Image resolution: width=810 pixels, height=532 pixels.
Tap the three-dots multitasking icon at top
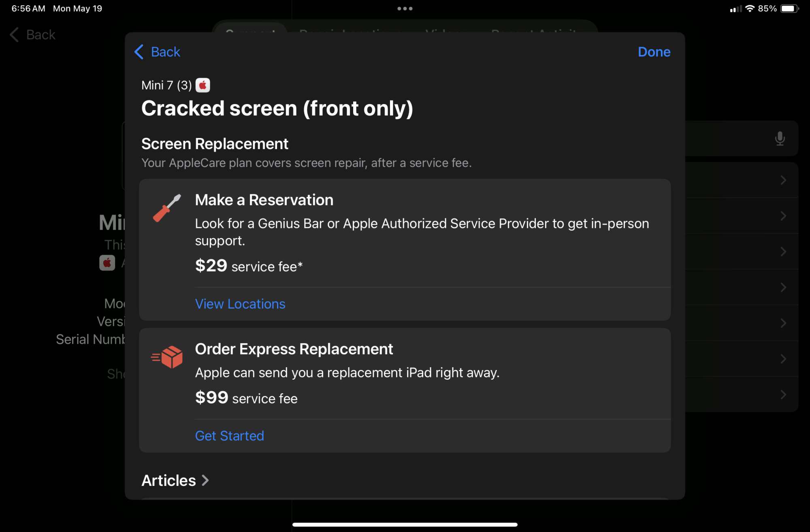[x=405, y=9]
